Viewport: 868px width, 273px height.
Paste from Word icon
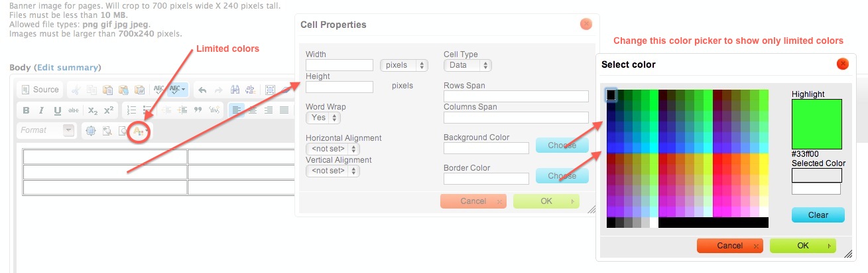point(139,90)
